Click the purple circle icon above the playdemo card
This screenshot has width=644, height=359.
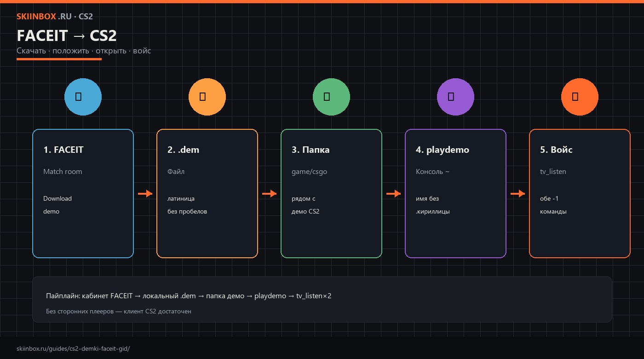[455, 97]
